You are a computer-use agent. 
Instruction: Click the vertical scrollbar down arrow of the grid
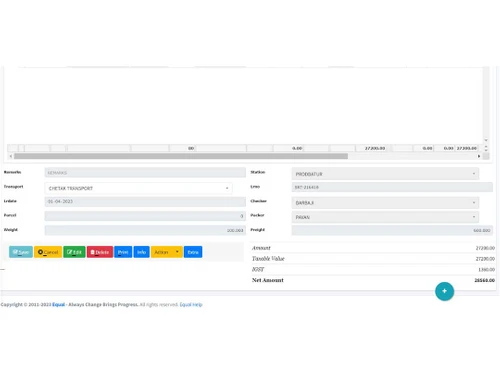tap(486, 140)
